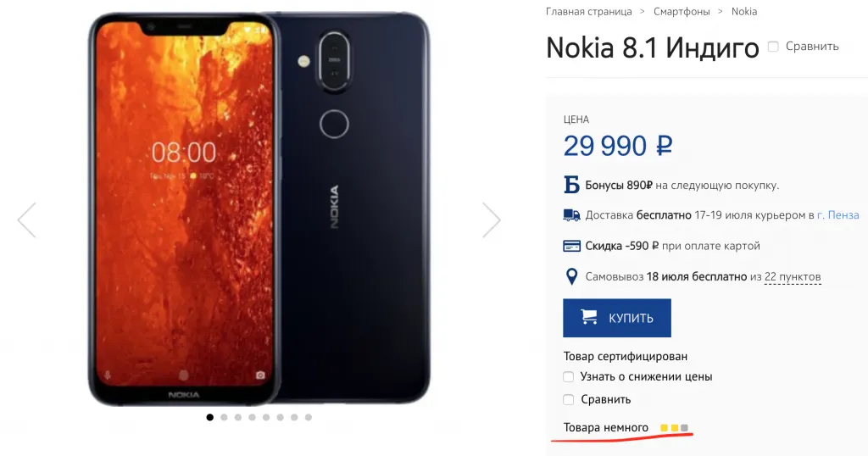868x456 pixels.
Task: Open the г. Пенза city selector
Action: pyautogui.click(x=837, y=215)
